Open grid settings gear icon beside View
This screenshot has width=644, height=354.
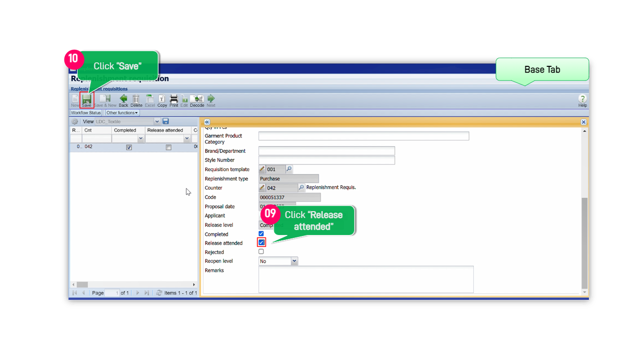coord(75,121)
